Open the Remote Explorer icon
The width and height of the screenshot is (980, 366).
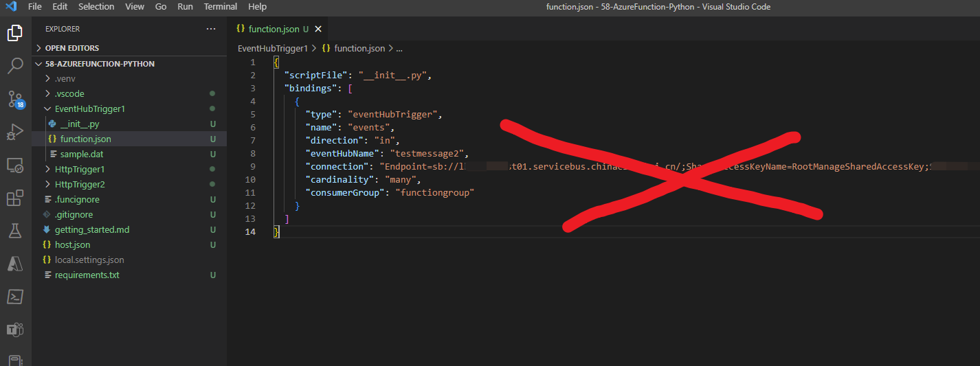click(x=15, y=165)
